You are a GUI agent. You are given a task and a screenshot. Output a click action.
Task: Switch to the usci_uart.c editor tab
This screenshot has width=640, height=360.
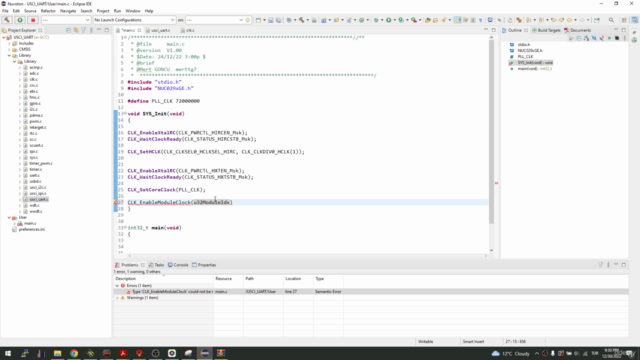[158, 30]
